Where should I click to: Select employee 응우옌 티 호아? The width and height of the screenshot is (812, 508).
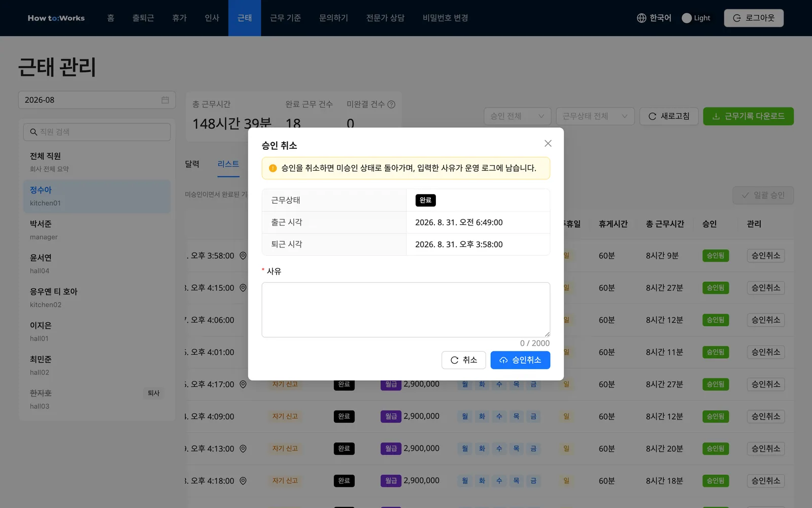pos(97,298)
